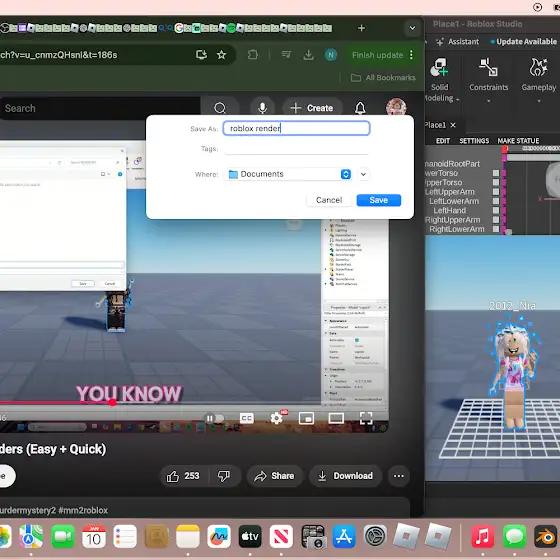Start YouTube voice search with microphone
This screenshot has width=560, height=560.
click(x=262, y=108)
